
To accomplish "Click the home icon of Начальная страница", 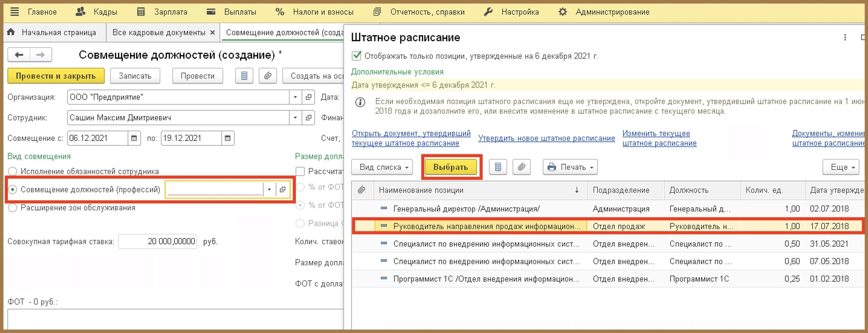I will click(11, 32).
